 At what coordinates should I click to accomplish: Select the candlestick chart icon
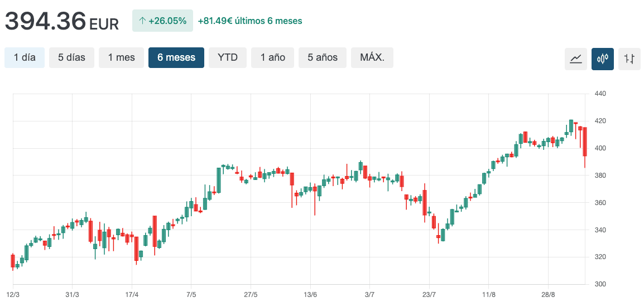click(603, 59)
